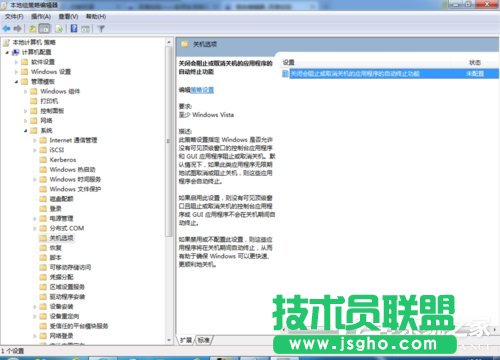Screen dimensions: 500x360
Task: Select the 脚本 folder in tree
Action: [56, 258]
